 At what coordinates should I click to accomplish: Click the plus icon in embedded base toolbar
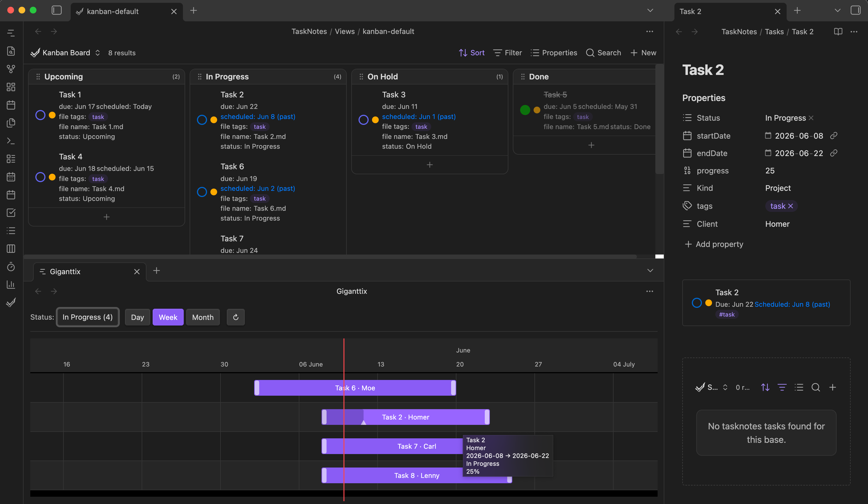click(x=833, y=387)
